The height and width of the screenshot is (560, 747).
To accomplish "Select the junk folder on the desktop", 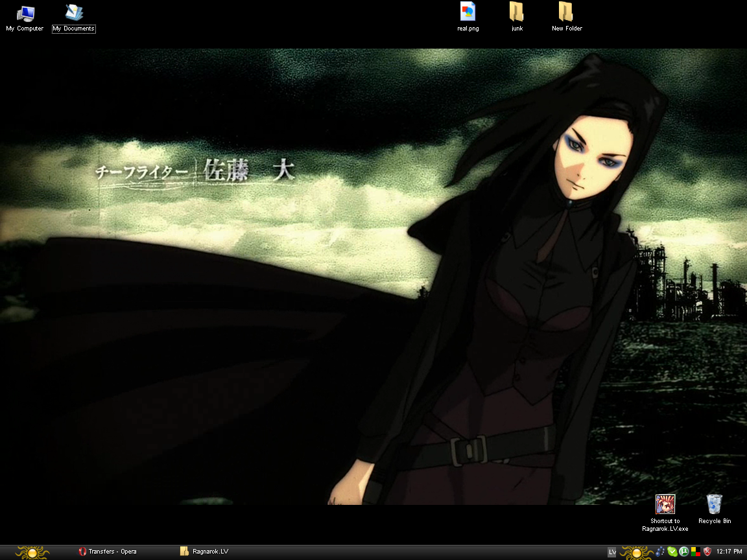I will pos(517,17).
